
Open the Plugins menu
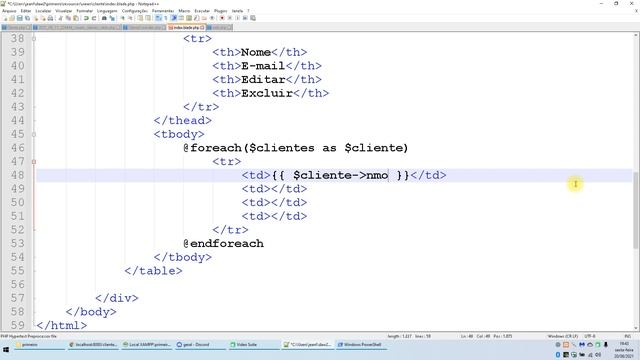pos(220,11)
